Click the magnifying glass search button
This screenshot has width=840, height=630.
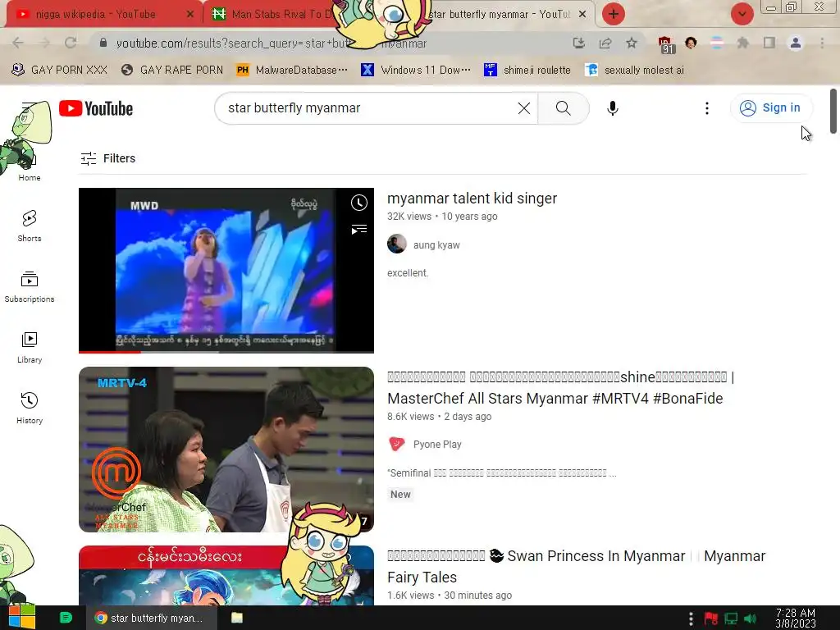pos(564,108)
